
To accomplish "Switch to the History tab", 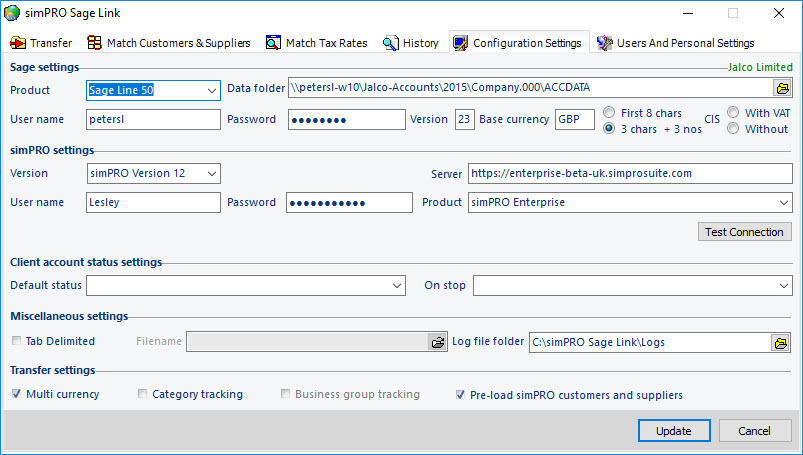I will coord(411,43).
